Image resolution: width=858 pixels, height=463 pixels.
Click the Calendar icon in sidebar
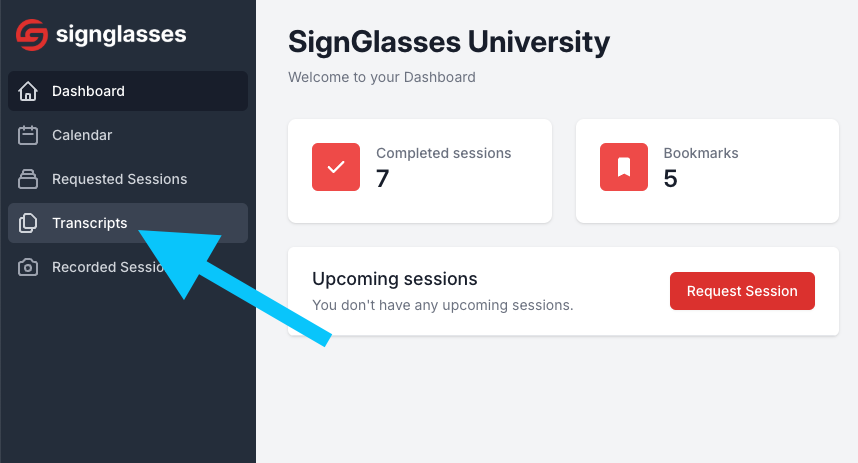coord(28,135)
